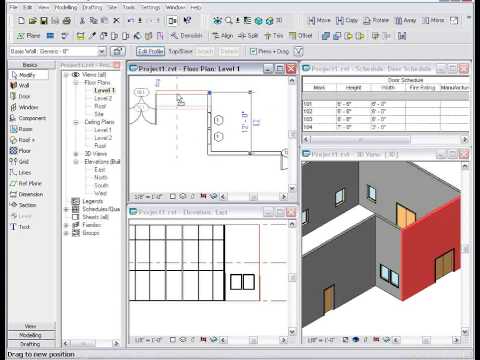Select the Align tool

(222, 36)
